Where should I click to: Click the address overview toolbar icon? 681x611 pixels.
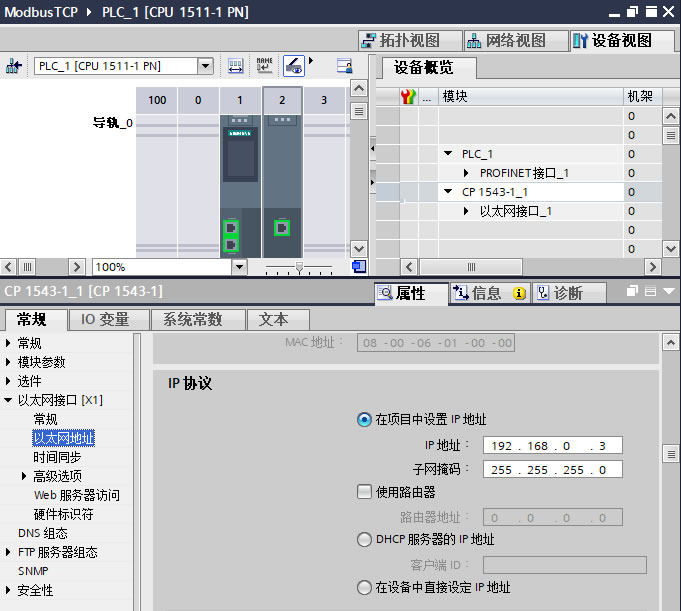[x=235, y=66]
